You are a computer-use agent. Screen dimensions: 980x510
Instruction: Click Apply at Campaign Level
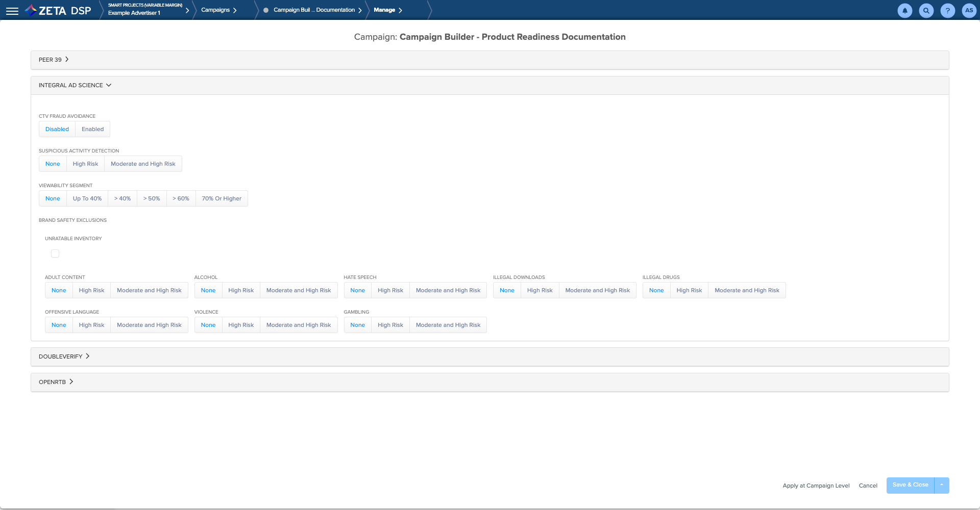click(x=816, y=486)
